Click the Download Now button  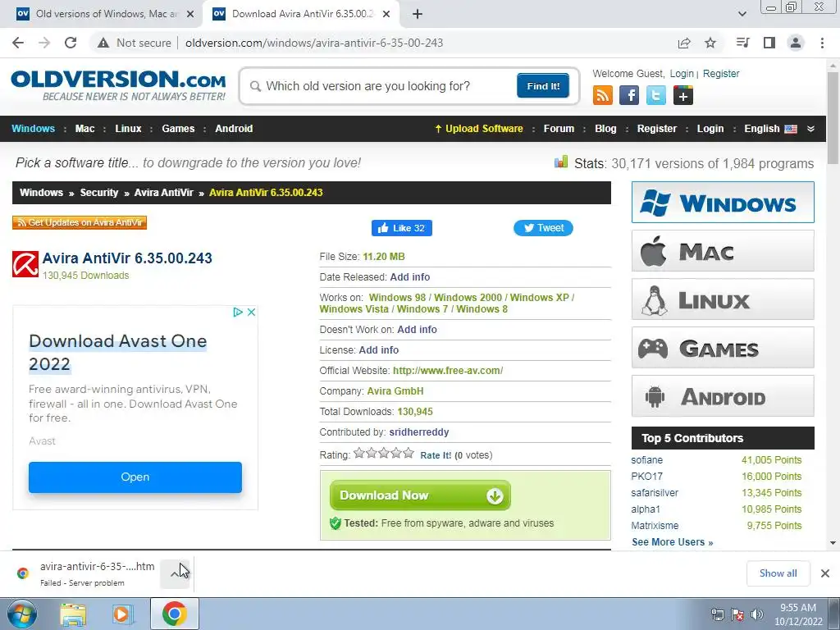click(420, 495)
